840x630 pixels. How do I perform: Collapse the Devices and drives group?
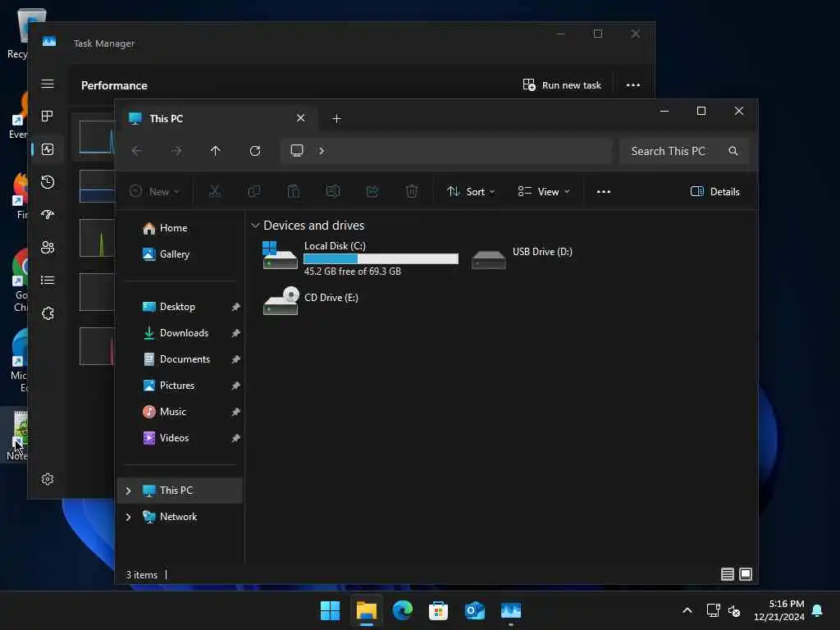[x=255, y=226]
